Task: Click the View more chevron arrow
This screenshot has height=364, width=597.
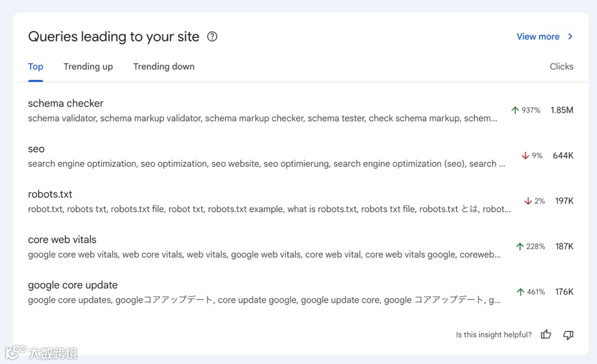Action: click(x=570, y=37)
